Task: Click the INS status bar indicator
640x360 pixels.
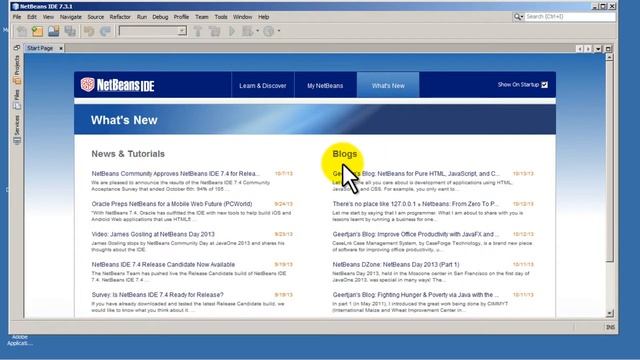Action: 610,327
